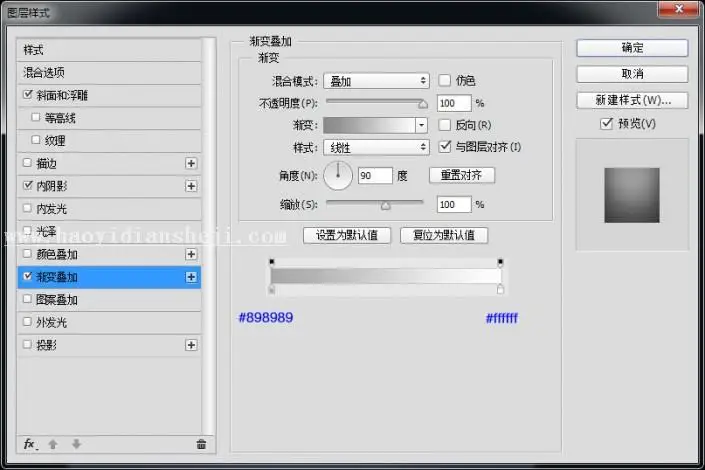Click the 不透明度 percentage input field
705x470 pixels.
click(454, 103)
